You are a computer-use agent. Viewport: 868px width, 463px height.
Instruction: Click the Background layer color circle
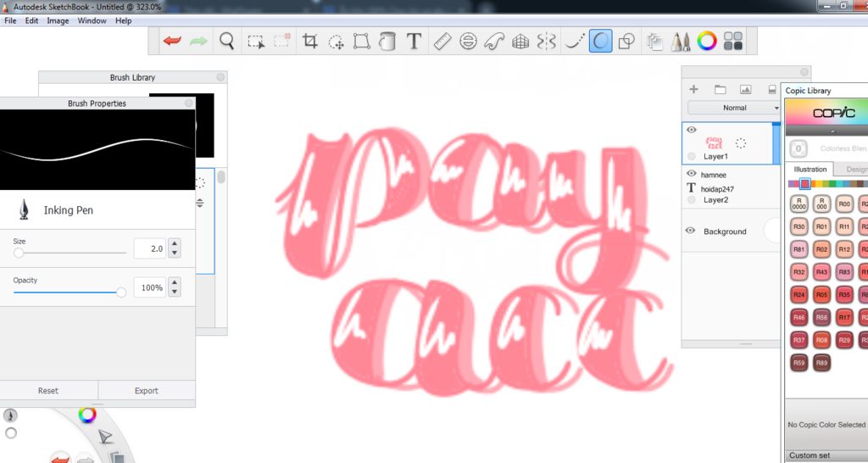point(773,231)
